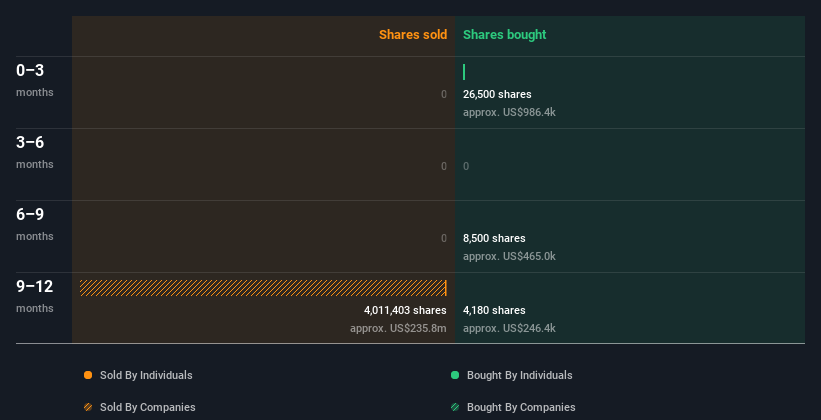Click the approx. US$246.4k value
The width and height of the screenshot is (821, 420).
[x=509, y=328]
